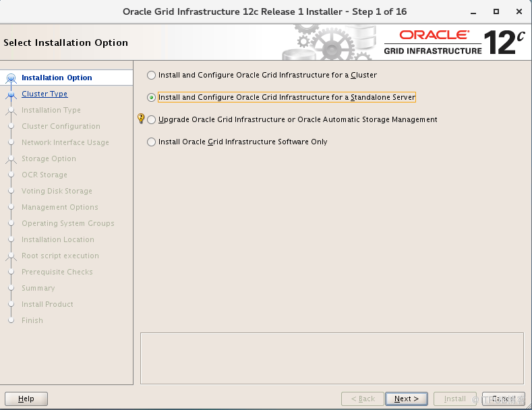Screen dimensions: 532x410
Task: Click the empty message pane at bottom
Action: click(x=332, y=358)
